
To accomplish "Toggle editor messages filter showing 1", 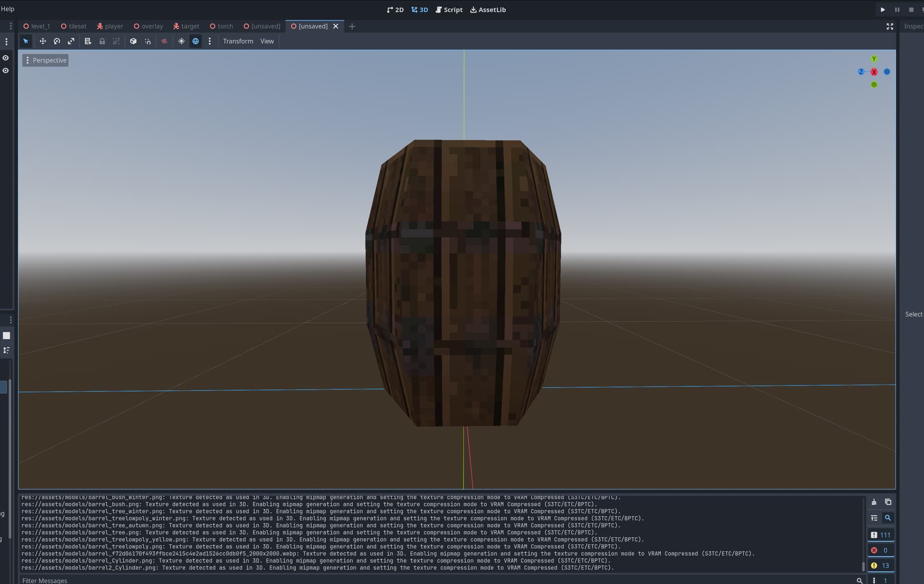I will pyautogui.click(x=881, y=580).
